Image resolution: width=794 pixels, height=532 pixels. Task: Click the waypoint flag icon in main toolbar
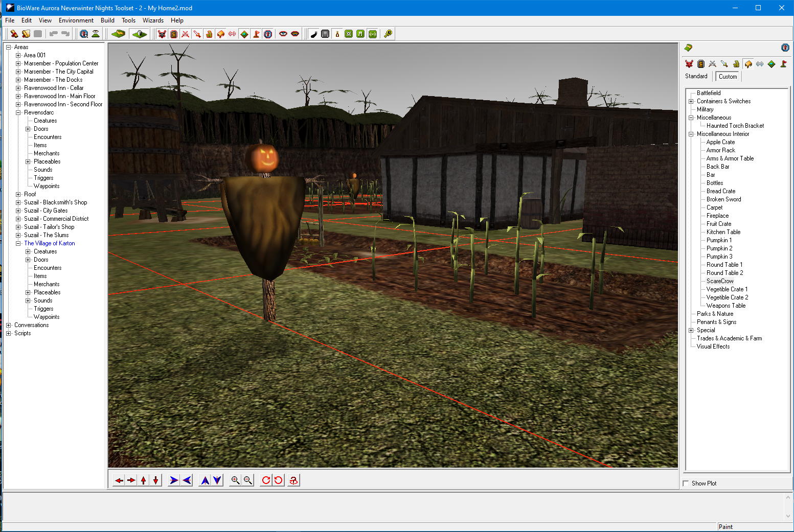coord(256,34)
